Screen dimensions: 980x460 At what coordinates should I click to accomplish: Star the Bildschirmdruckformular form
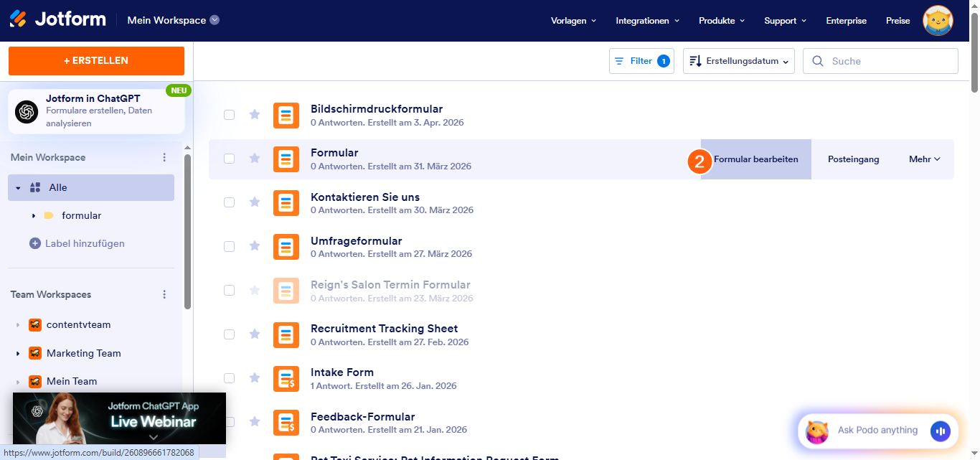click(255, 115)
